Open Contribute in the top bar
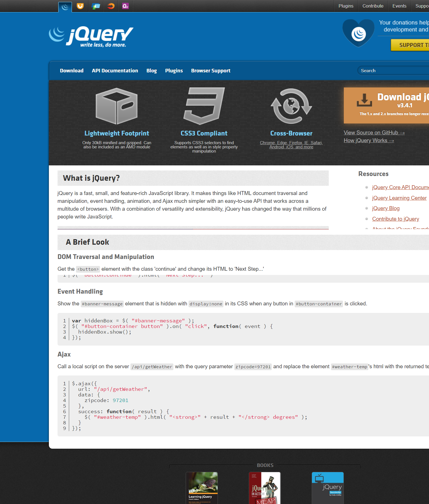Viewport: 429px width, 504px height. pos(373,6)
